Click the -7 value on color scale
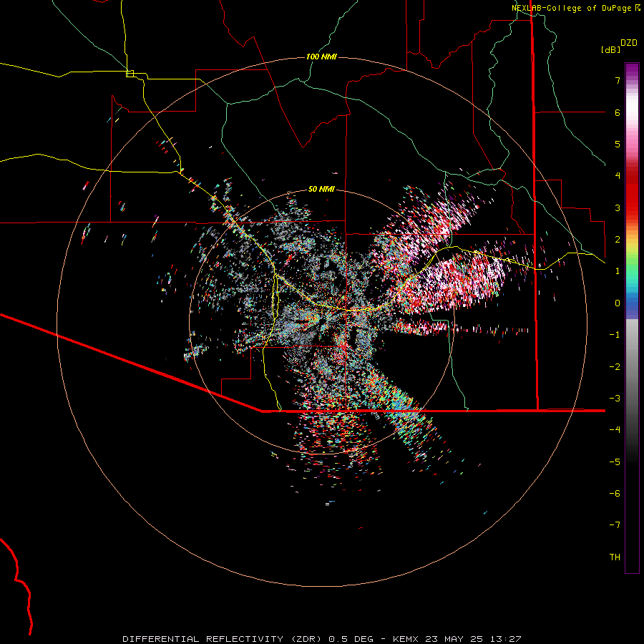The height and width of the screenshot is (644, 644). 615,525
